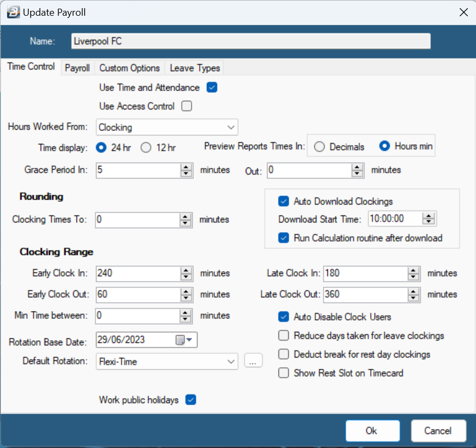Enable Reduce days taken for leave clockings

coord(283,336)
